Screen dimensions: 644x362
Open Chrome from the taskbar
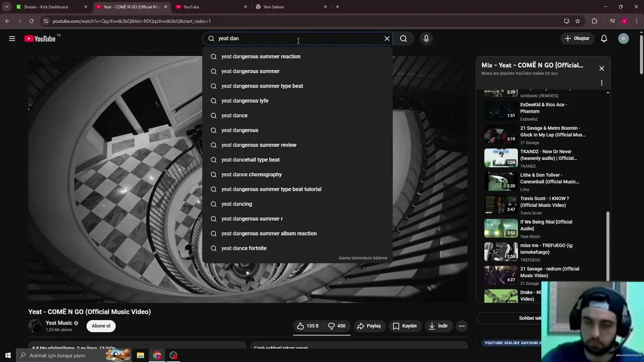pyautogui.click(x=157, y=355)
